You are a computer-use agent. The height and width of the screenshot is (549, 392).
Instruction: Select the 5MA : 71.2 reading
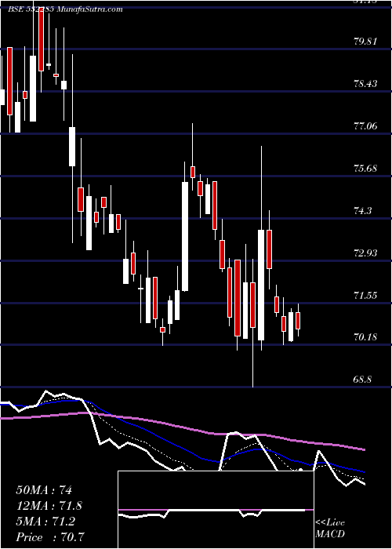coord(45,522)
